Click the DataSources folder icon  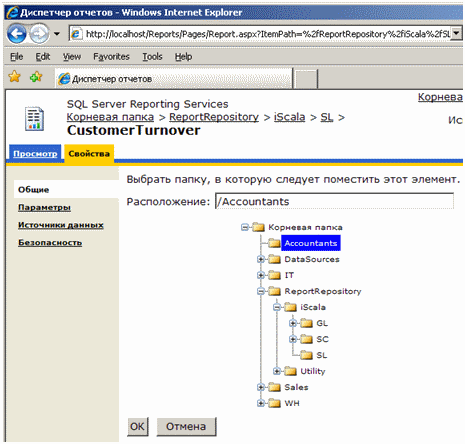click(274, 259)
